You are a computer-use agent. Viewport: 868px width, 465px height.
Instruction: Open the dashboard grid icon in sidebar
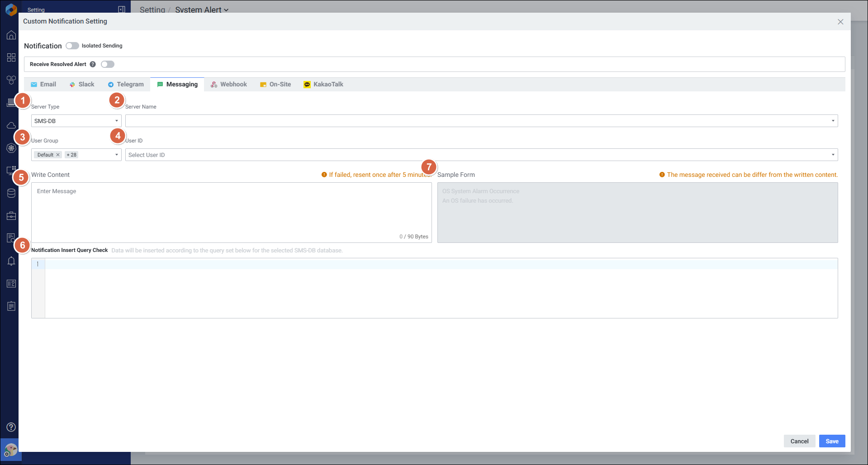coord(11,58)
